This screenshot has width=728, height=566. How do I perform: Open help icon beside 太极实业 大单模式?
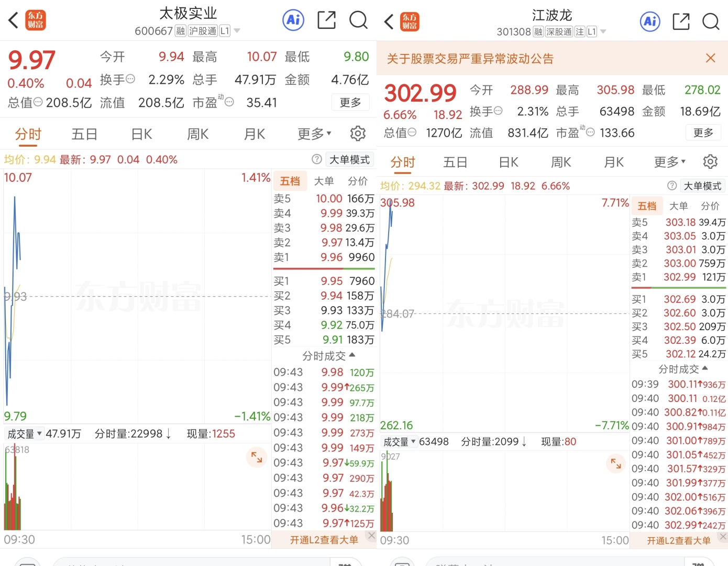pos(316,159)
